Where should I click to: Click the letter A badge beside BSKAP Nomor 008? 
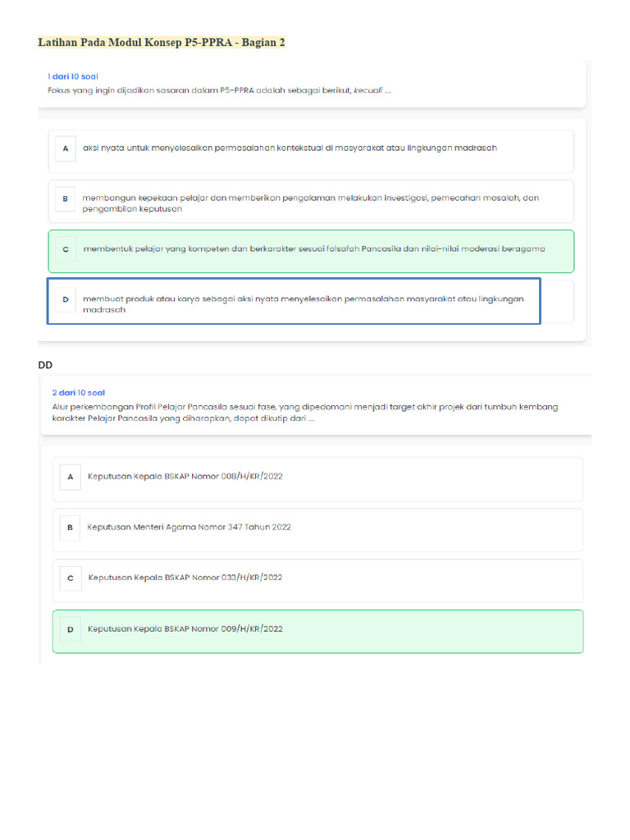click(x=71, y=477)
